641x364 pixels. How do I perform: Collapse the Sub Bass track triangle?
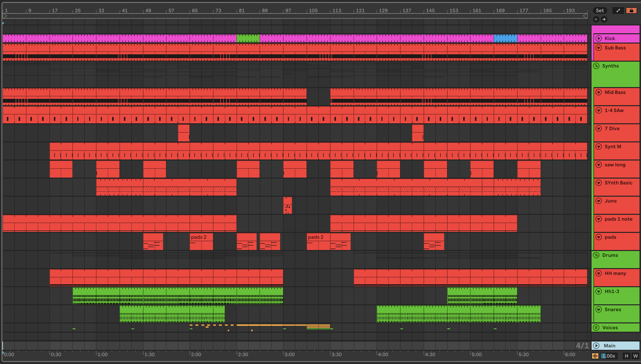point(599,47)
